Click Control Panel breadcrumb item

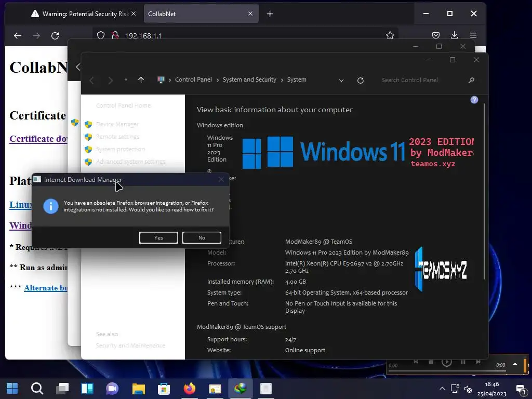pyautogui.click(x=193, y=79)
